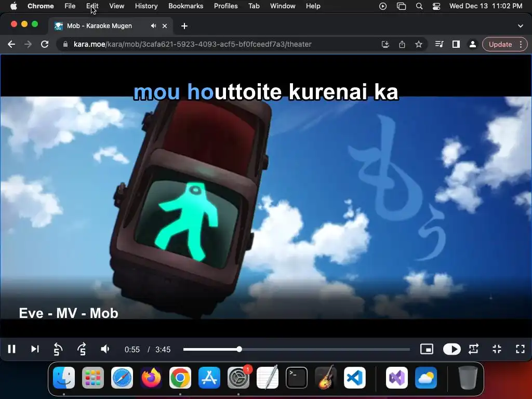Rewind five seconds with the back-5 icon
The image size is (532, 399).
58,349
